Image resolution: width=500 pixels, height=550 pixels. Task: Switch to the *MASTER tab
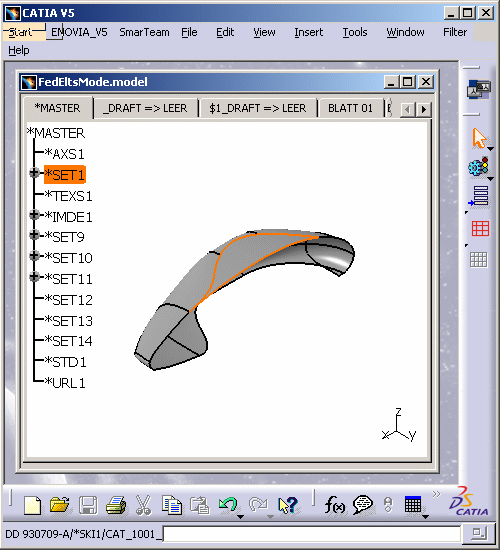pyautogui.click(x=58, y=108)
